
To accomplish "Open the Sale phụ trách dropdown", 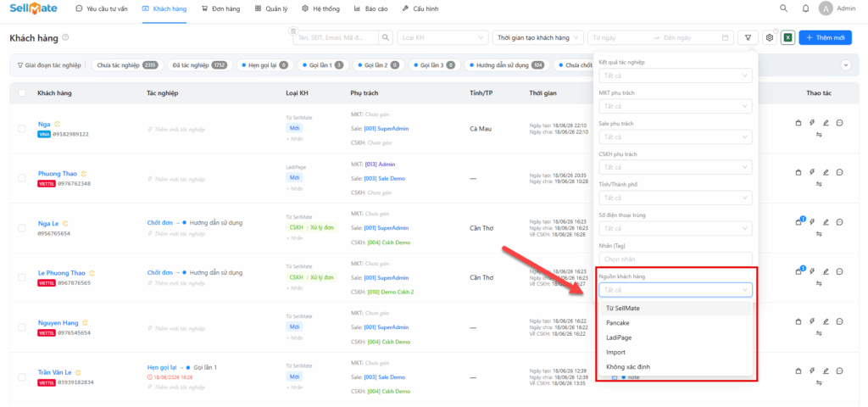I will 676,137.
